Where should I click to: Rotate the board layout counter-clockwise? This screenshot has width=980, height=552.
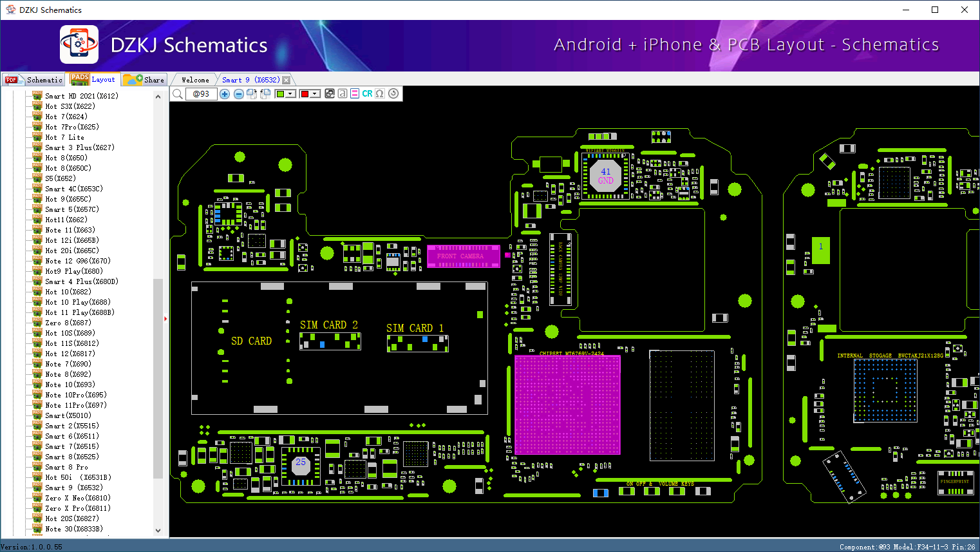(264, 94)
